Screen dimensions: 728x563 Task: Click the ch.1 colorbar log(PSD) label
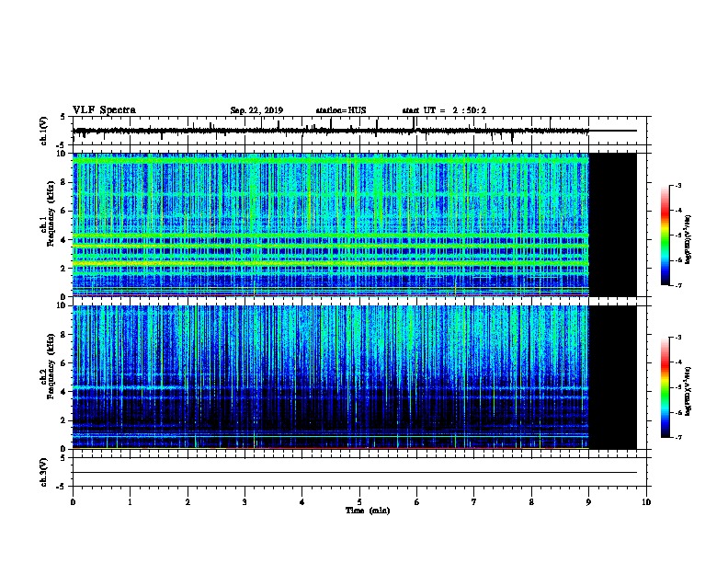(688, 239)
